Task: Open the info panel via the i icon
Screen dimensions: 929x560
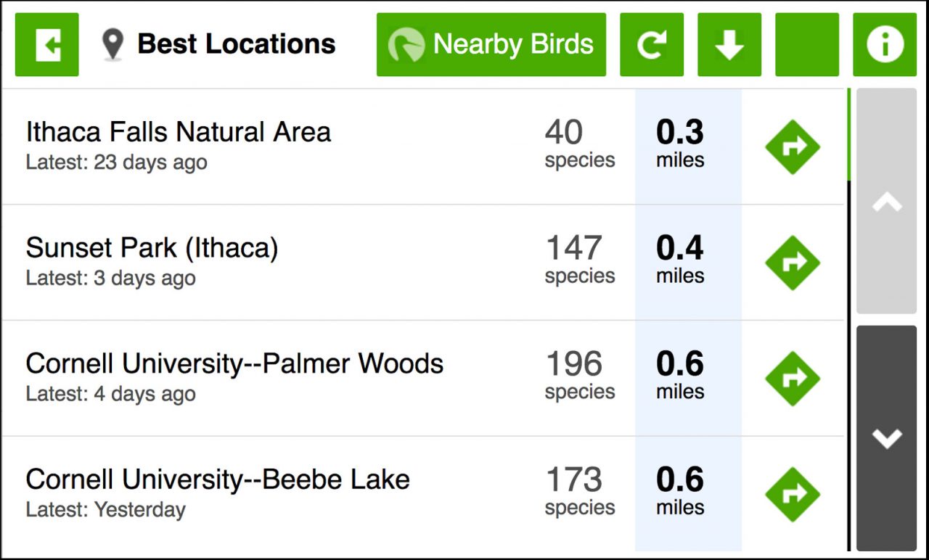Action: (x=885, y=44)
